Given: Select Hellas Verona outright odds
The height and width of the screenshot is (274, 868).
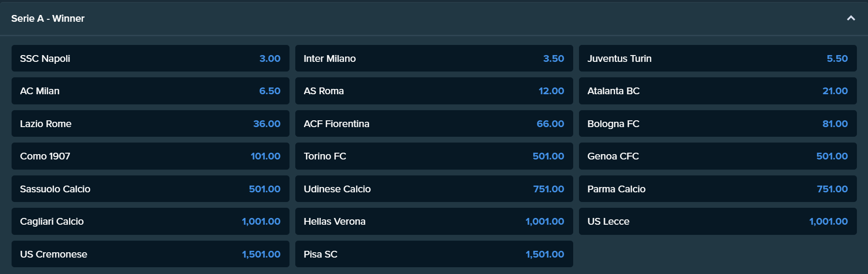Looking at the screenshot, I should coord(434,221).
